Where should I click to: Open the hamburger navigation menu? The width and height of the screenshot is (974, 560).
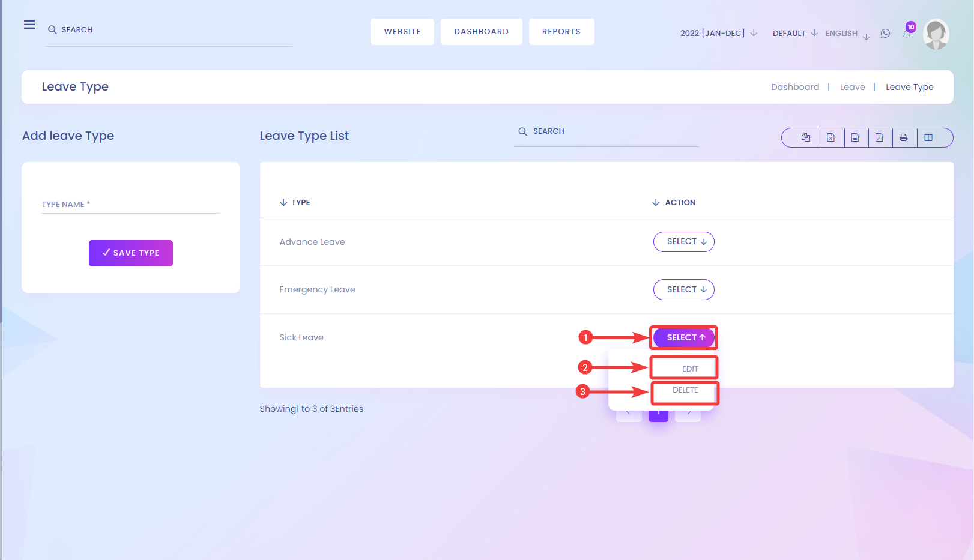(29, 25)
